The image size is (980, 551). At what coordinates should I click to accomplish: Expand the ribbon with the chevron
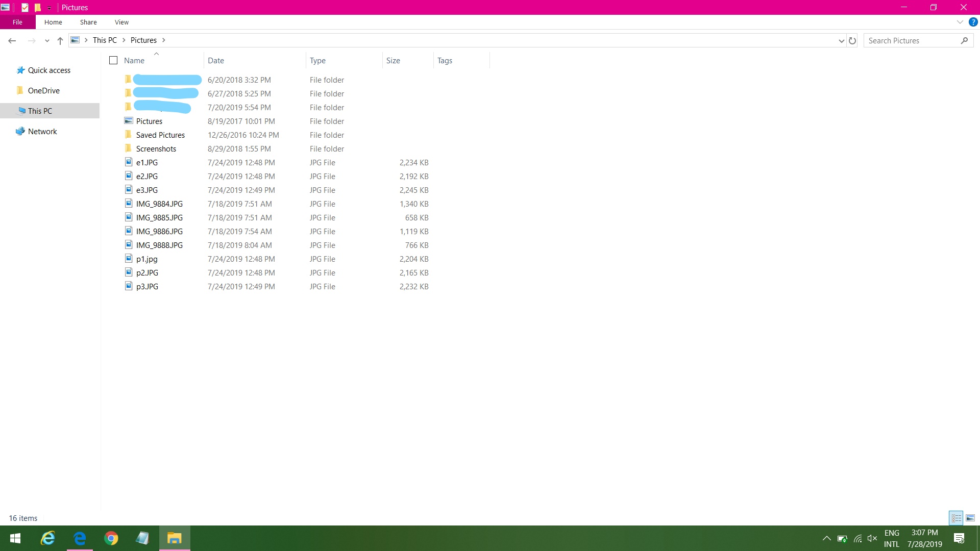point(960,22)
